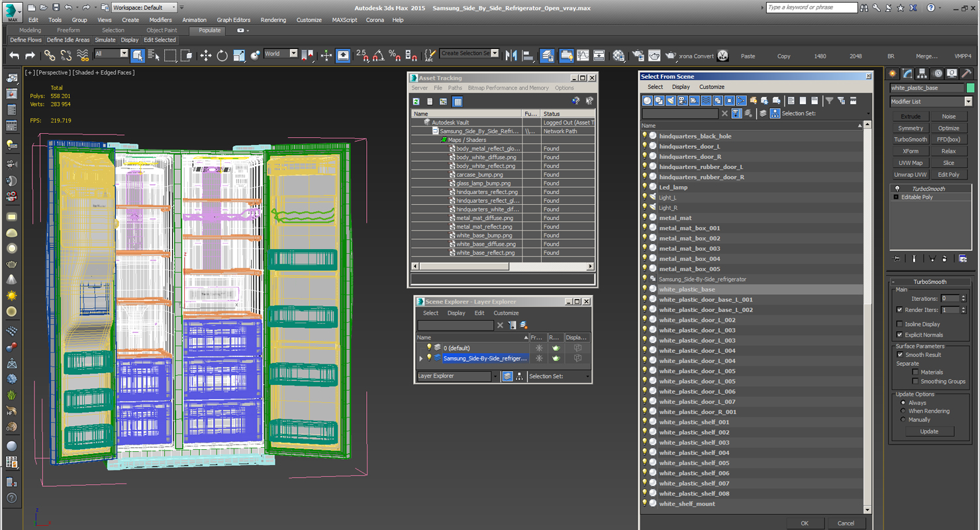The height and width of the screenshot is (530, 980).
Task: Click Pin Stack icon below modifier stack
Action: tap(897, 258)
